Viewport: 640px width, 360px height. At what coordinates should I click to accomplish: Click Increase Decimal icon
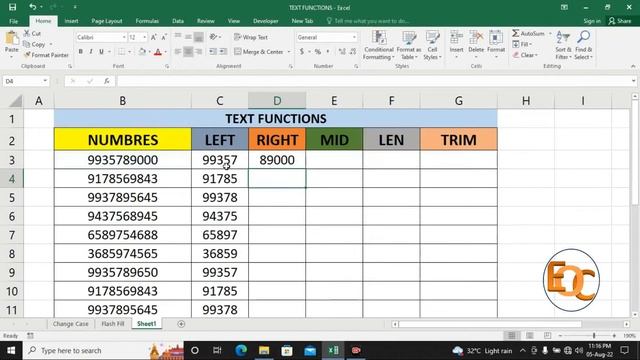(x=342, y=52)
